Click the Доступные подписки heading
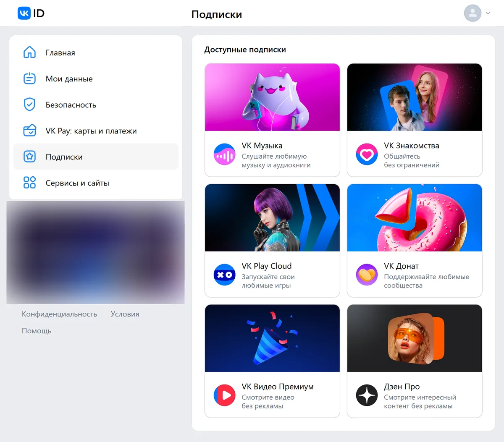This screenshot has height=442, width=504. pyautogui.click(x=245, y=50)
